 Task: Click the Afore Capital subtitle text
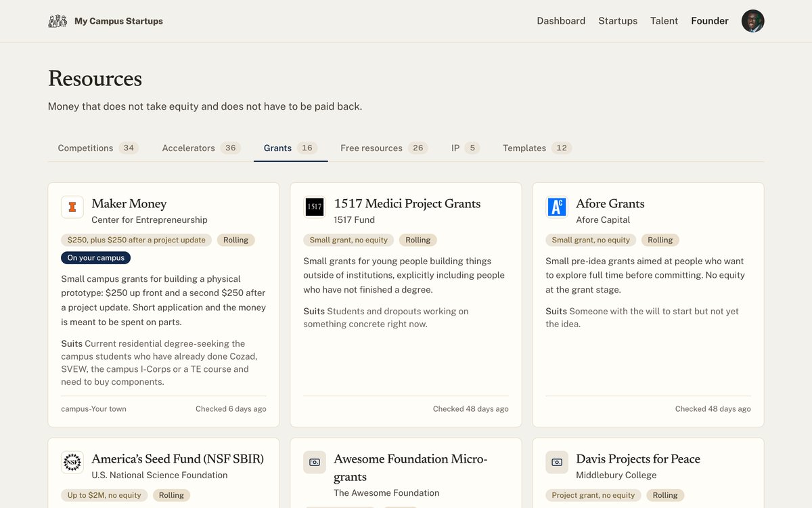[603, 219]
